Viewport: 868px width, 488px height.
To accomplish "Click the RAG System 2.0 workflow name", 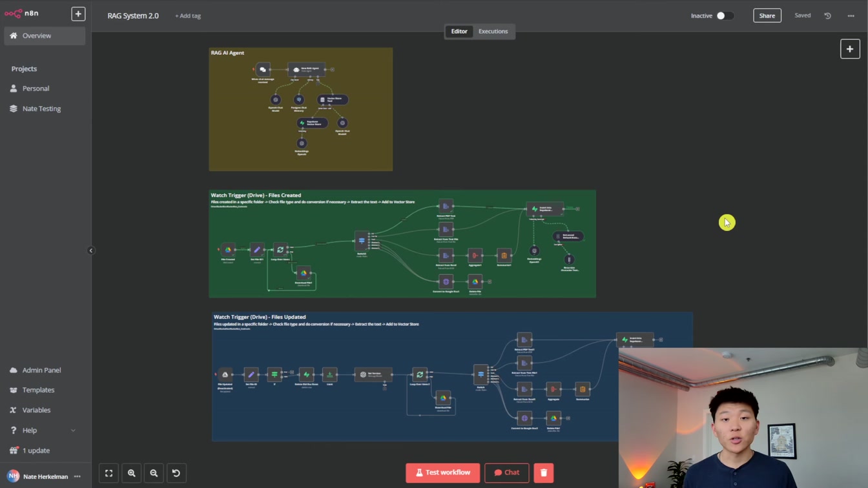I will 133,15.
